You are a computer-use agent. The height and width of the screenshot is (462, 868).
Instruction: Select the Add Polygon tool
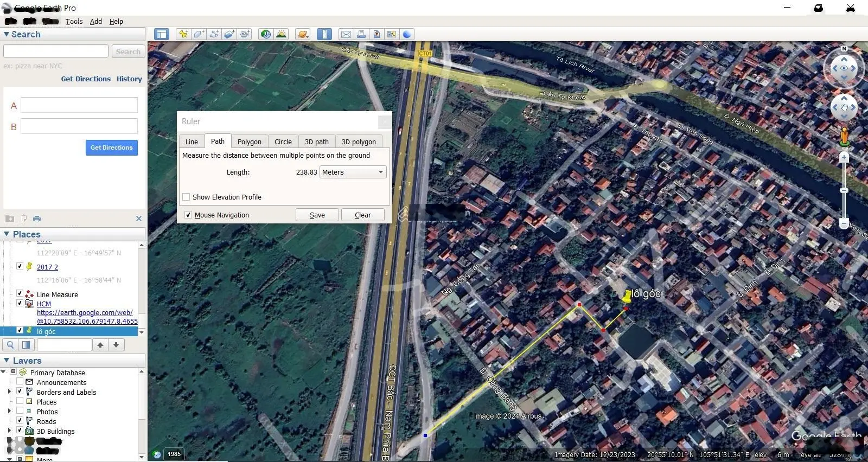pos(199,34)
